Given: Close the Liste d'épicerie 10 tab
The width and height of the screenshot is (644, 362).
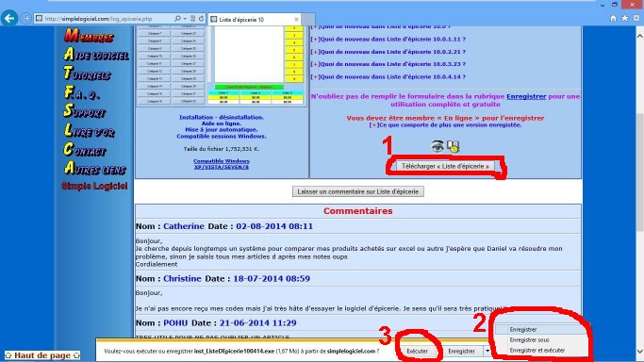Looking at the screenshot, I should (296, 19).
